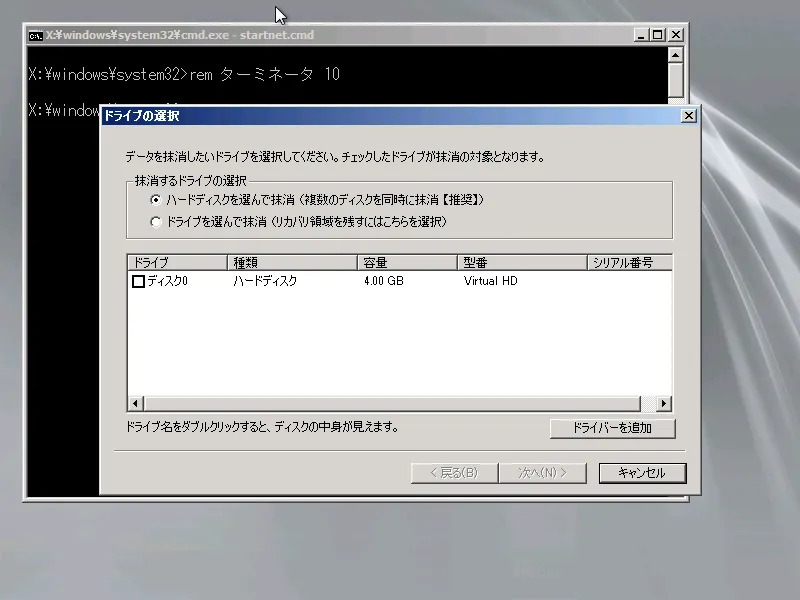The image size is (800, 600).
Task: Sort list by 容量 column header
Action: point(407,263)
